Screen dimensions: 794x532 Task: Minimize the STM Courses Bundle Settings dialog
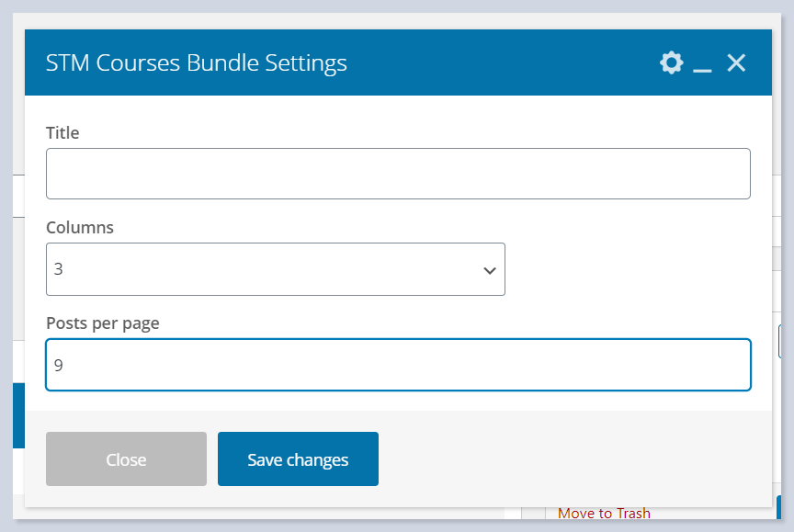tap(703, 63)
